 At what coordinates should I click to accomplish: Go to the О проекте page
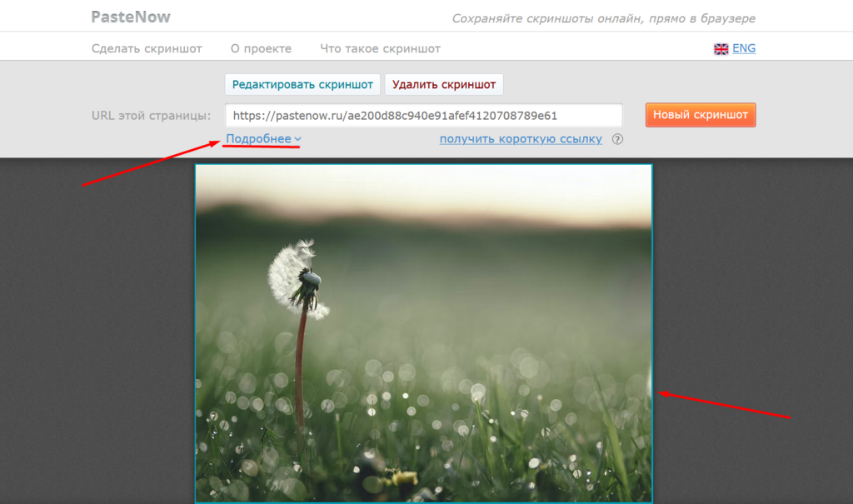[x=261, y=48]
